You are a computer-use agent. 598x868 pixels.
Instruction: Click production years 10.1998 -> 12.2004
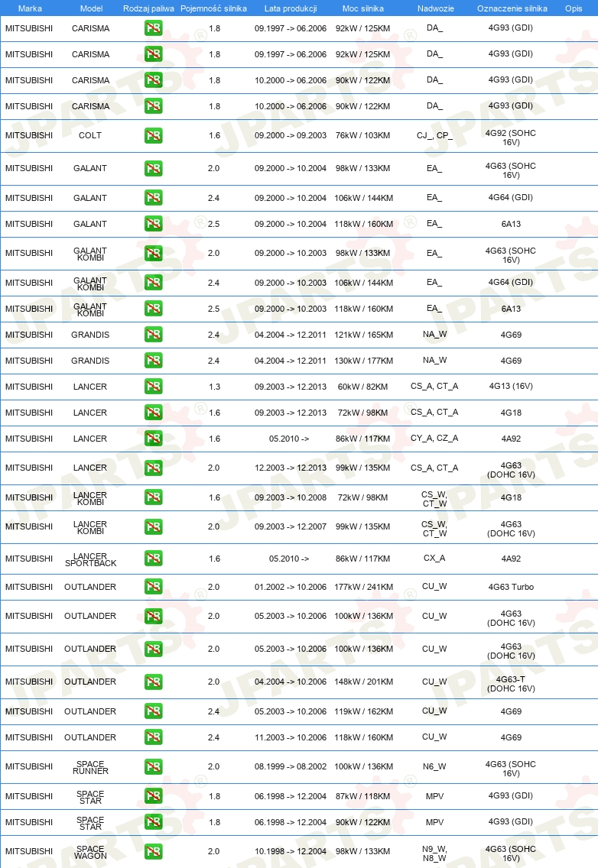pos(291,851)
